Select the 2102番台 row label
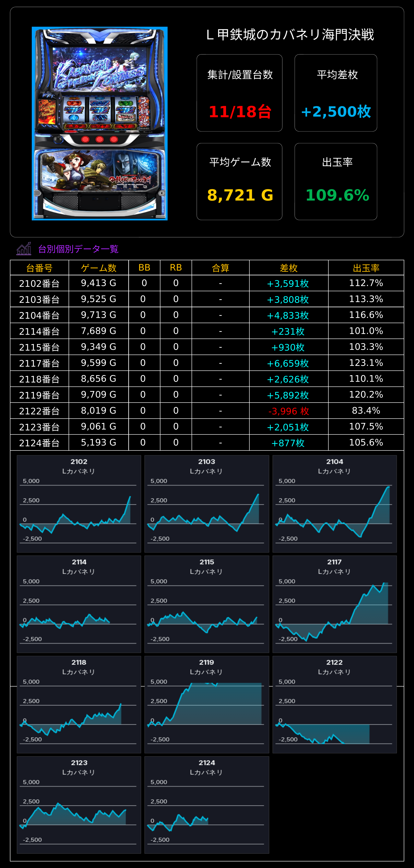 click(x=39, y=283)
